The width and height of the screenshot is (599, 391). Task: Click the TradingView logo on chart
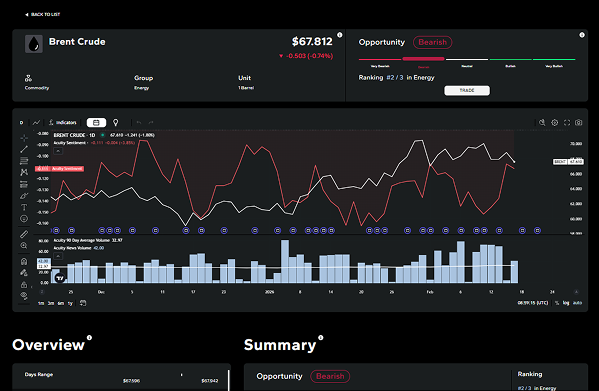(x=60, y=278)
